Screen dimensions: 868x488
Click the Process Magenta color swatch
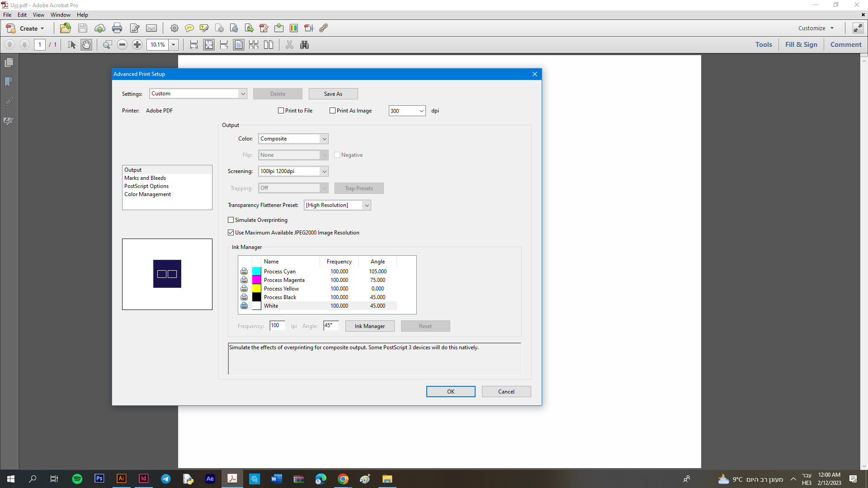tap(256, 280)
